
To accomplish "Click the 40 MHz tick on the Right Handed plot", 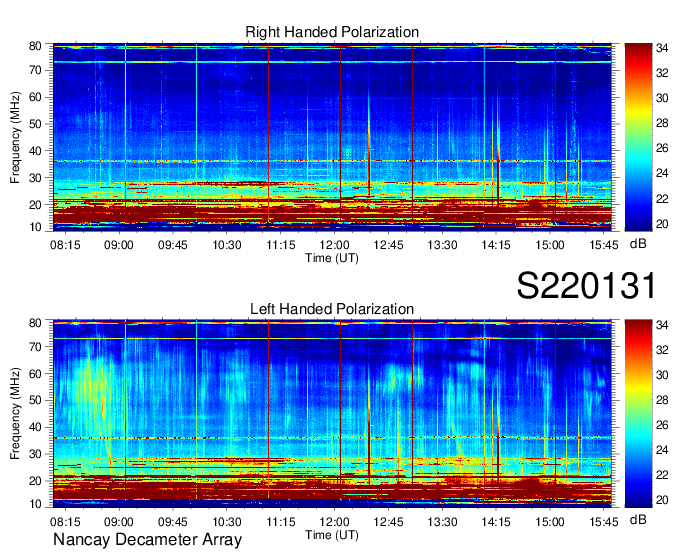I will pyautogui.click(x=36, y=151).
